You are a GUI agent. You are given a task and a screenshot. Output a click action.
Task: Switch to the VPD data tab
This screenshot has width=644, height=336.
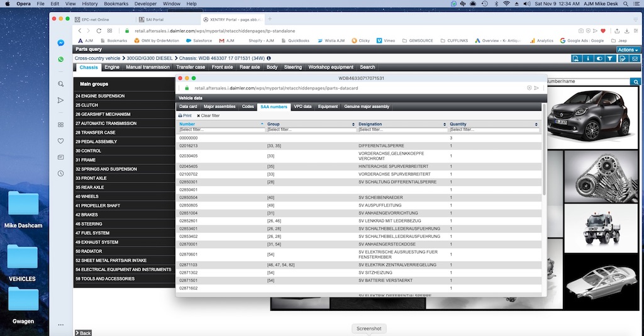point(303,107)
